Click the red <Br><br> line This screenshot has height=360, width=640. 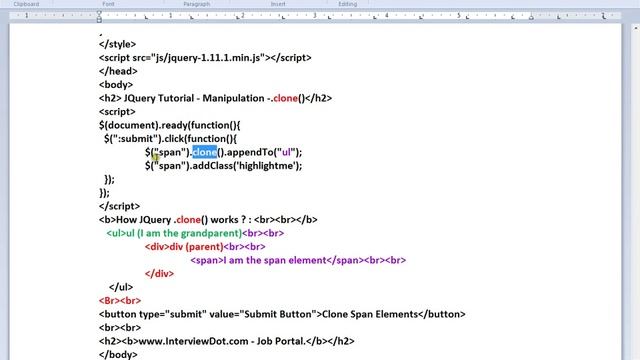point(120,300)
